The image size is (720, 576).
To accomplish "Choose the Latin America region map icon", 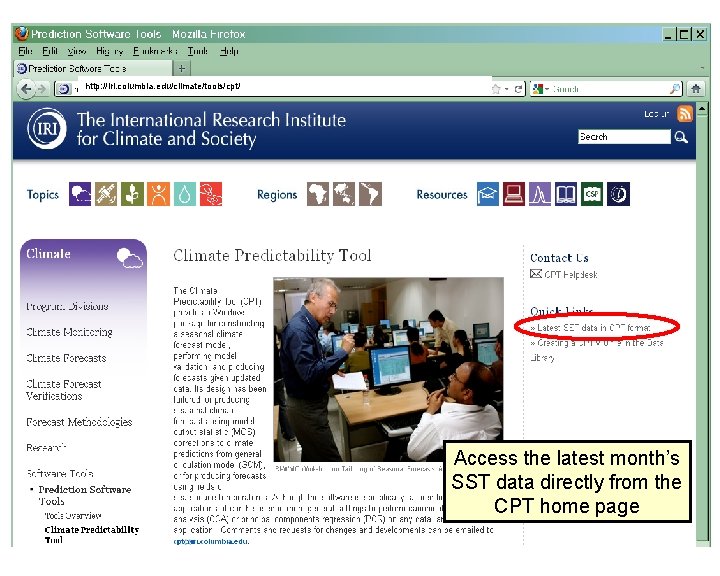I will pos(371,194).
